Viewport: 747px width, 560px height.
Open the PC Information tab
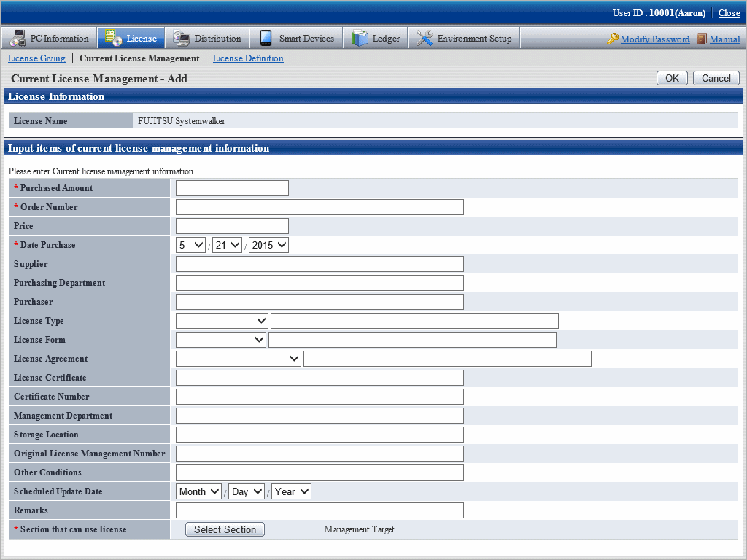click(x=49, y=38)
